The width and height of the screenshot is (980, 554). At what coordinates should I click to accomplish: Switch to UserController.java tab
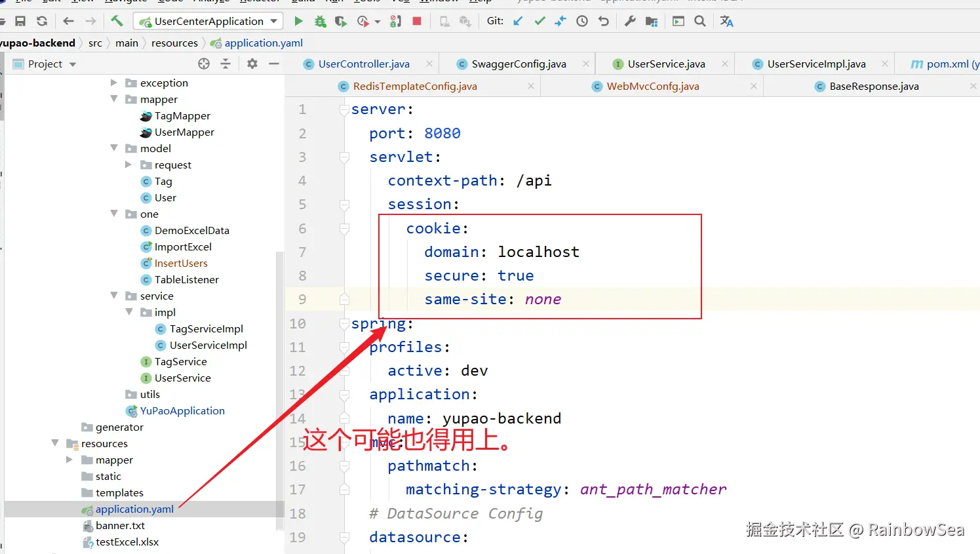[x=364, y=64]
